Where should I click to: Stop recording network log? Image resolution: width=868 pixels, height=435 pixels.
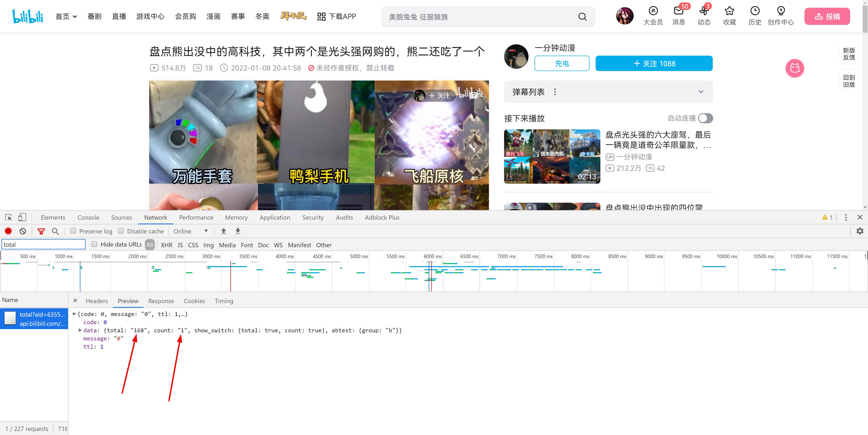click(8, 231)
